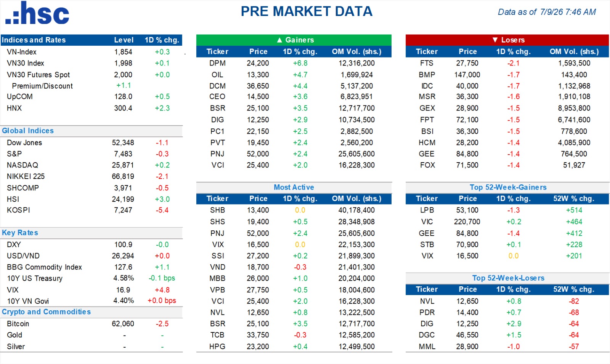This screenshot has height=364, width=610.
Task: Click GEX ticker in Losers table
Action: (x=427, y=108)
